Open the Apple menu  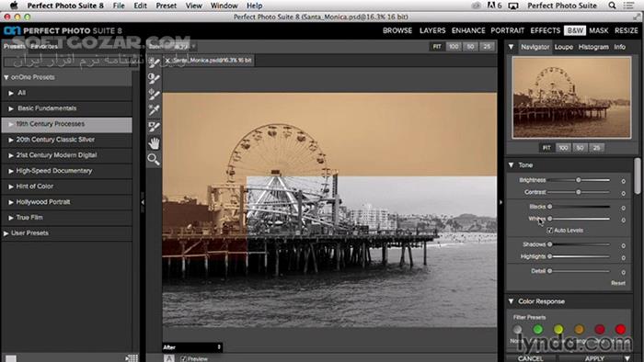pos(14,6)
